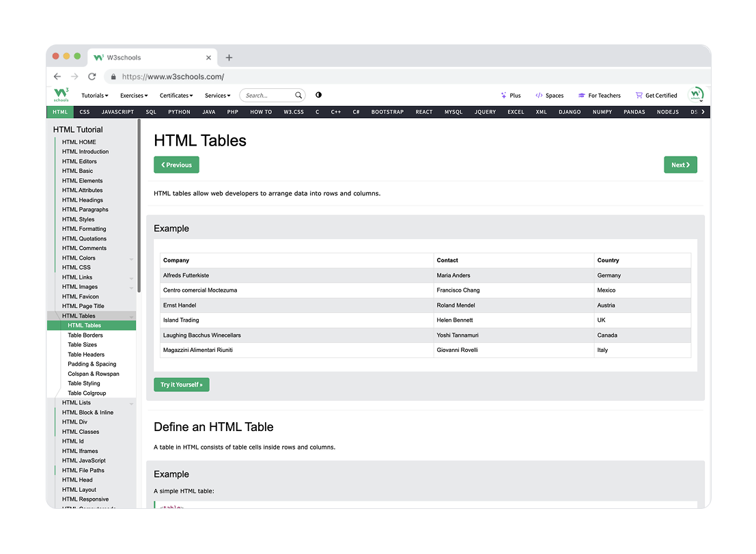
Task: Open the Tutorials dropdown menu
Action: click(x=95, y=96)
